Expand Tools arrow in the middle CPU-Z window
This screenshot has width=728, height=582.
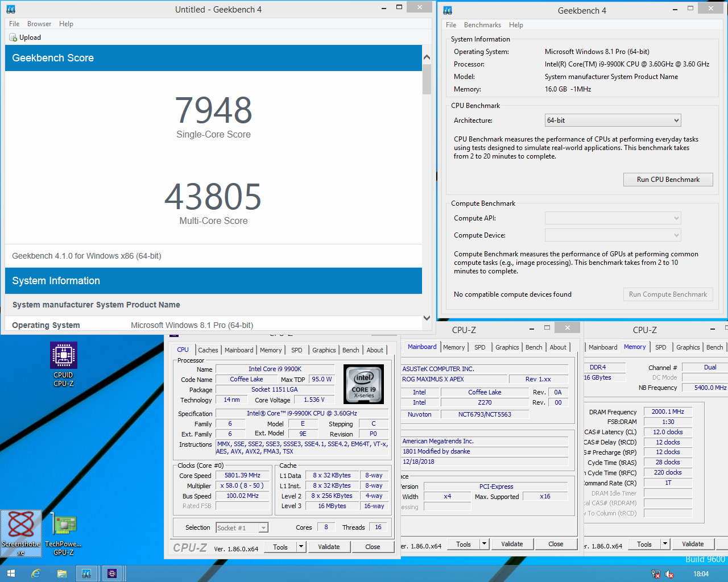point(485,544)
